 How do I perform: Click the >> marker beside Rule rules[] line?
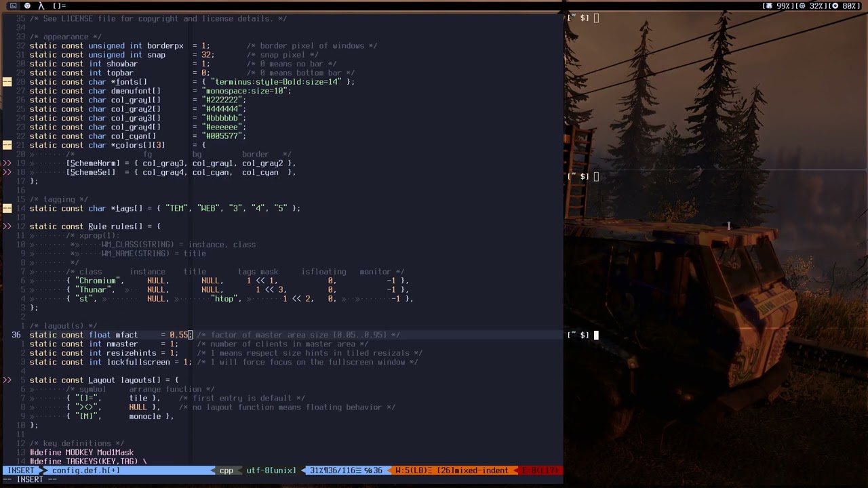point(7,226)
